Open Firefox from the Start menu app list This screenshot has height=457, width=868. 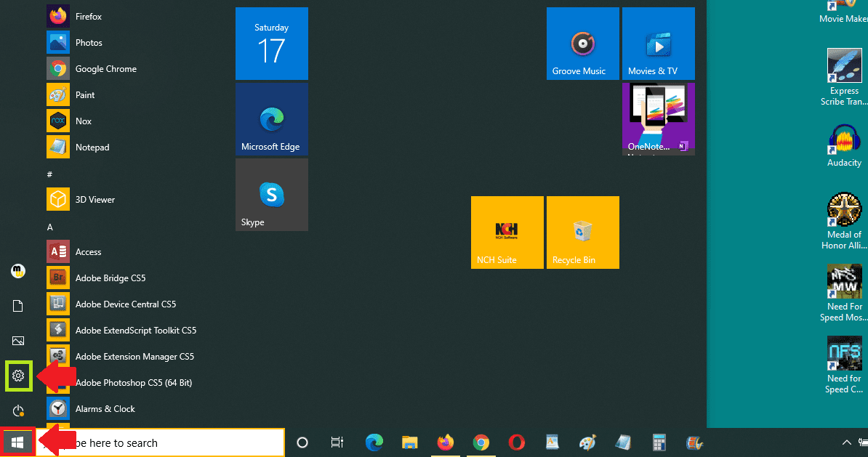75,17
